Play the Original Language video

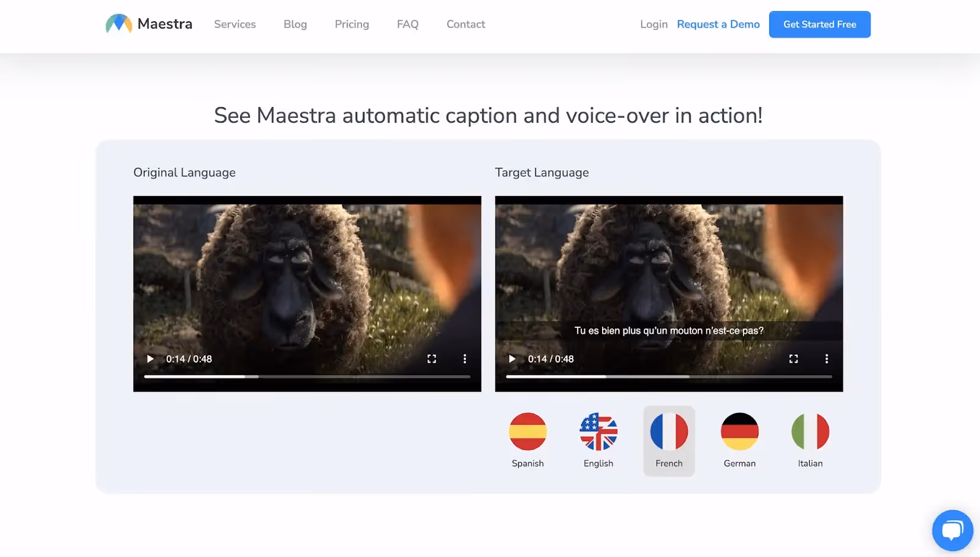[x=150, y=359]
